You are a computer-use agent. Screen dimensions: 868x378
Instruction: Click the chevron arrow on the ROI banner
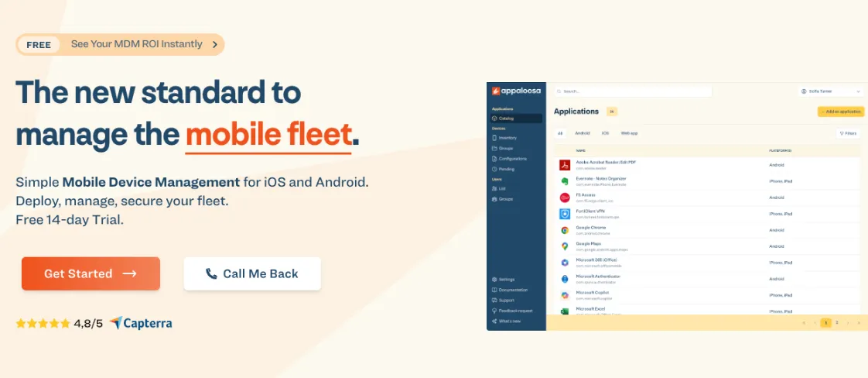click(x=215, y=44)
